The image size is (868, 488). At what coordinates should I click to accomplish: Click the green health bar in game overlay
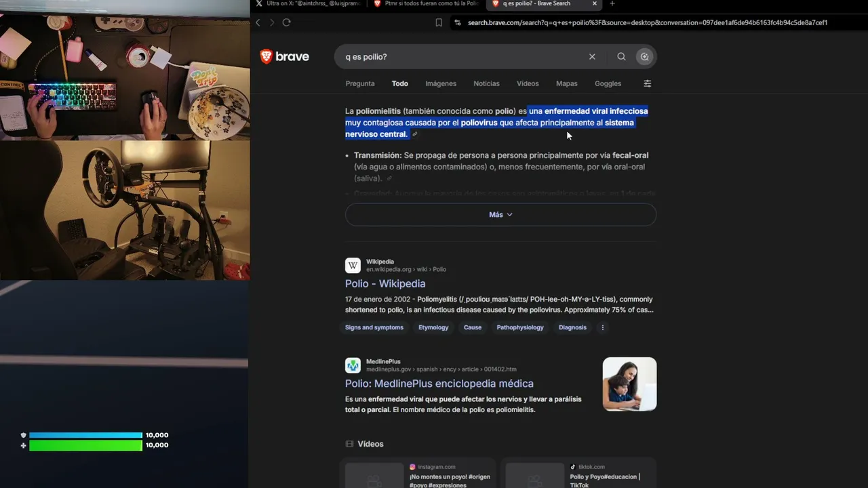[85, 445]
